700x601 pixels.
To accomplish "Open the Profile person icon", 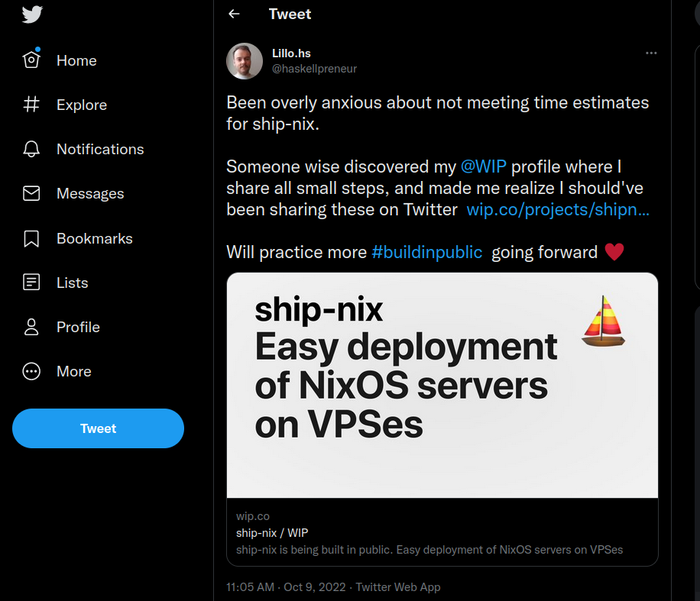I will [x=31, y=327].
